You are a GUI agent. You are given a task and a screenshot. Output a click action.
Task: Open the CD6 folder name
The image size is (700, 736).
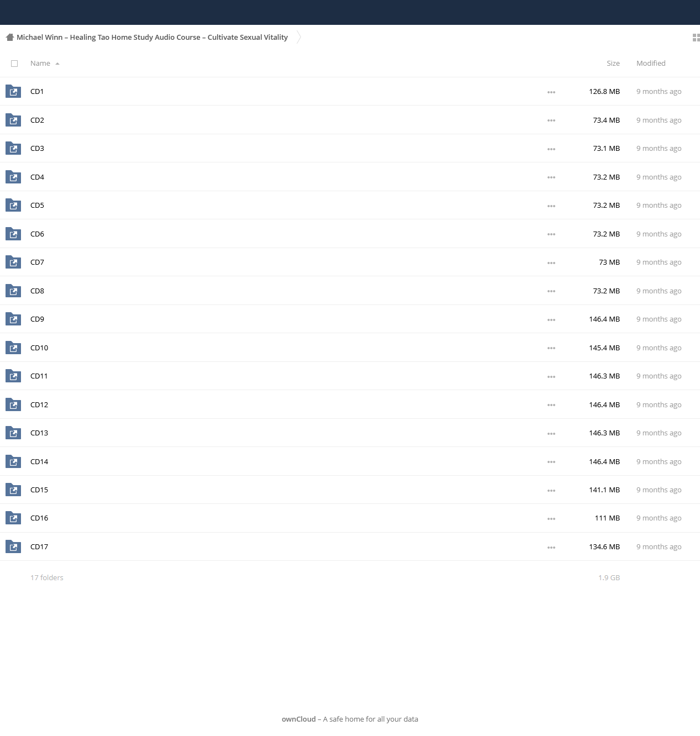tap(37, 234)
